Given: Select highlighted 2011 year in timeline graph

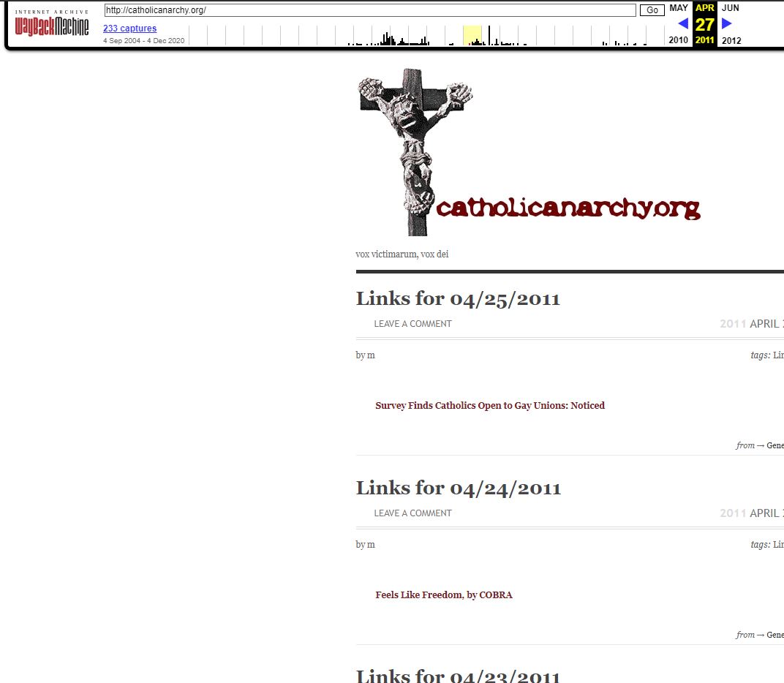Looking at the screenshot, I should pos(472,35).
